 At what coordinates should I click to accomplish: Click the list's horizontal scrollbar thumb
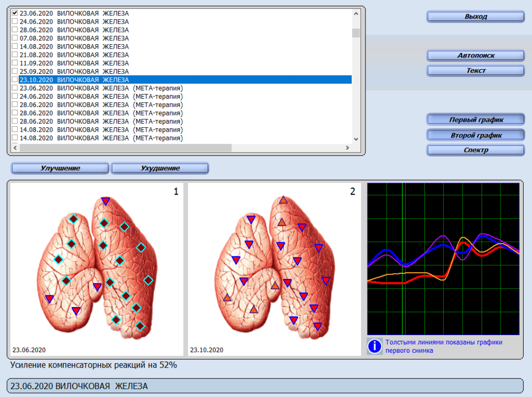[x=126, y=147]
